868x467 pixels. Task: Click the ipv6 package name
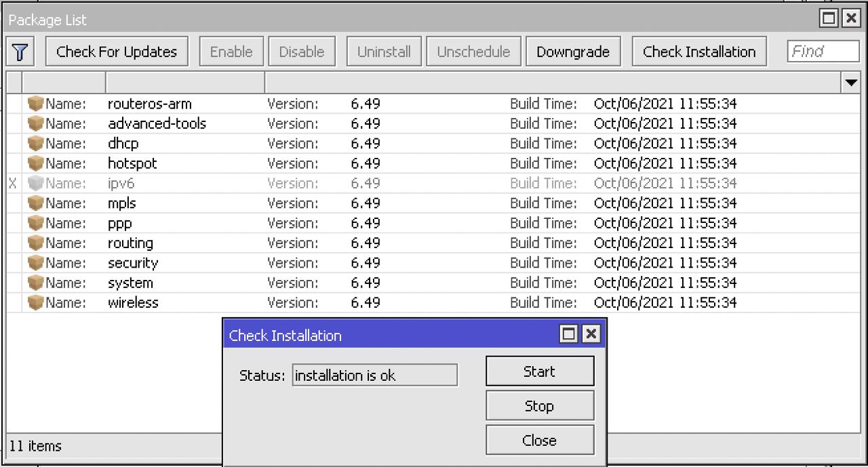122,183
